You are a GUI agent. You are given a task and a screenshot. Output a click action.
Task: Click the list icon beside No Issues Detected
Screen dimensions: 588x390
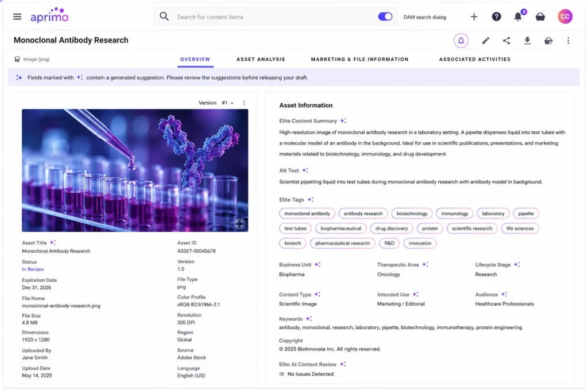pos(281,374)
